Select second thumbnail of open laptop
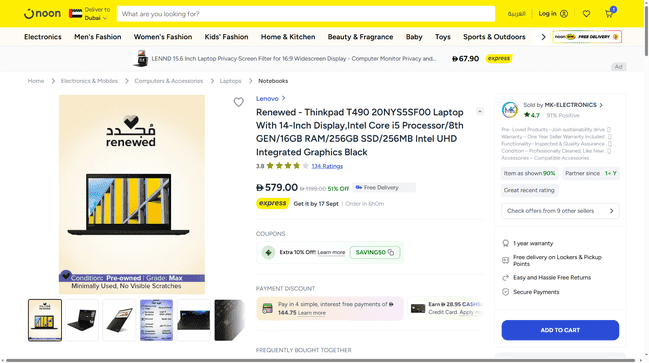Image resolution: width=649 pixels, height=363 pixels. pos(82,320)
